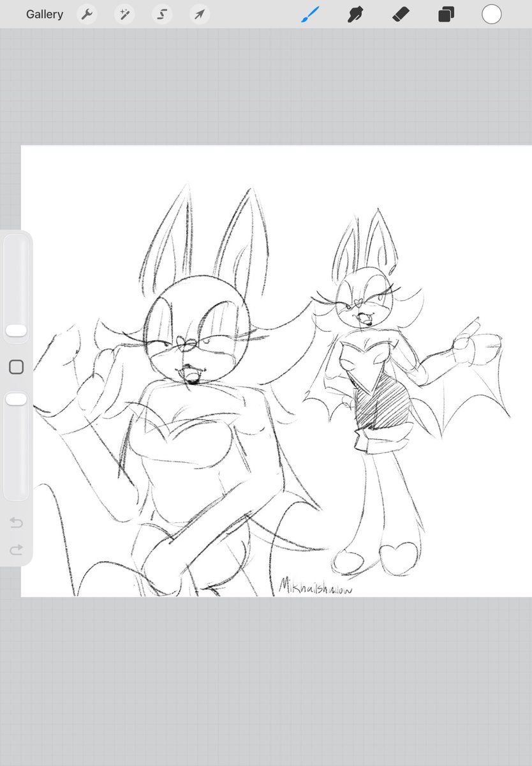This screenshot has height=766, width=532.
Task: Activate the Selection tool
Action: click(162, 14)
